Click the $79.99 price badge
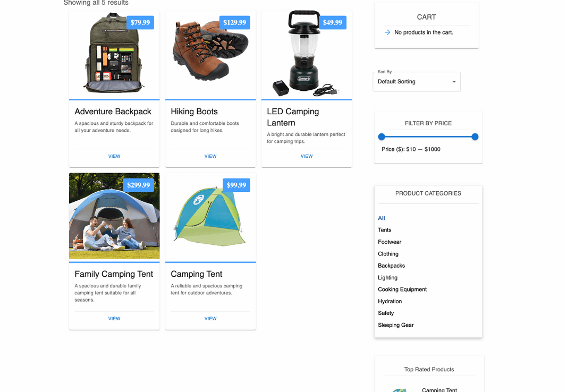Viewport: 567px width, 392px height. 140,22
